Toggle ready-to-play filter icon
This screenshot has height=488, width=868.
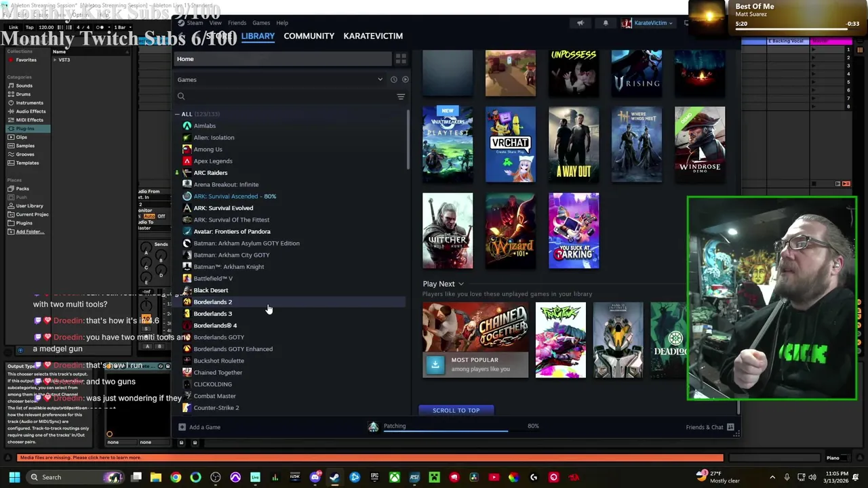coord(405,79)
